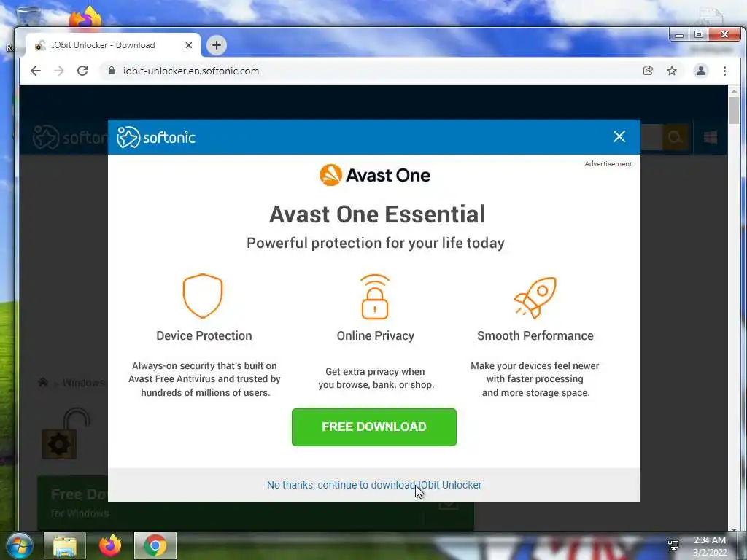Reload the page with the refresh icon
747x560 pixels.
pyautogui.click(x=82, y=71)
